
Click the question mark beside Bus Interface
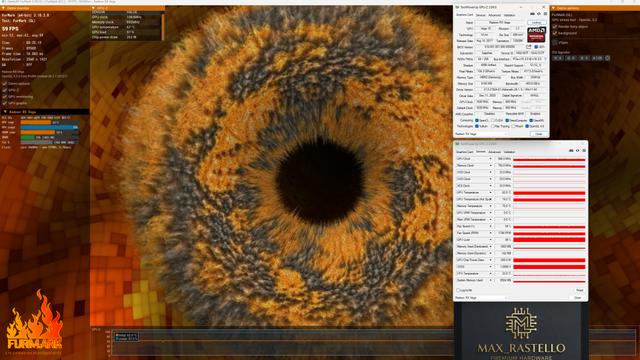coord(545,59)
